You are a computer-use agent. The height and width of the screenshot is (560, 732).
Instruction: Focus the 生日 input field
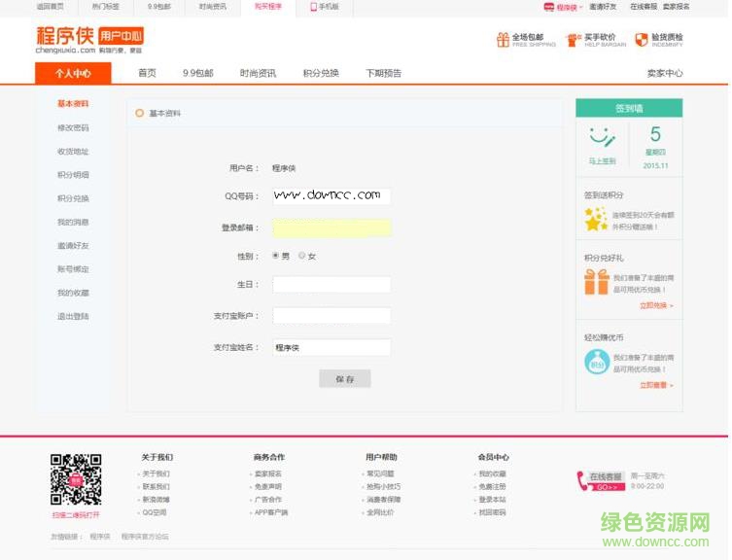pos(331,285)
